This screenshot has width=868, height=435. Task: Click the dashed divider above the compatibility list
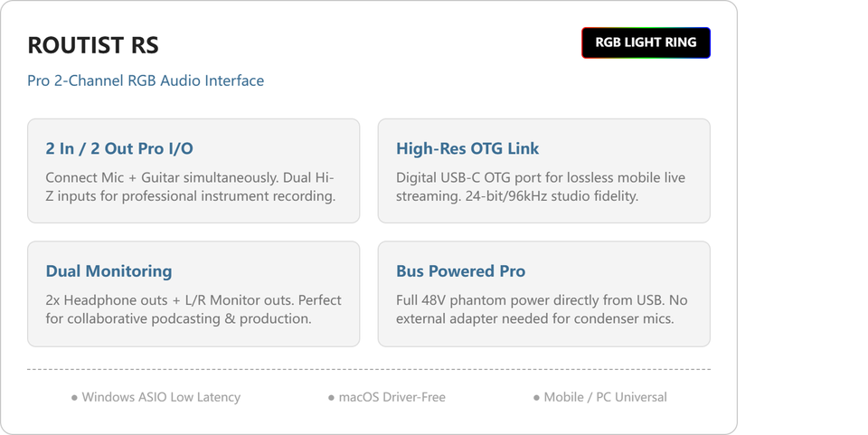[x=369, y=369]
